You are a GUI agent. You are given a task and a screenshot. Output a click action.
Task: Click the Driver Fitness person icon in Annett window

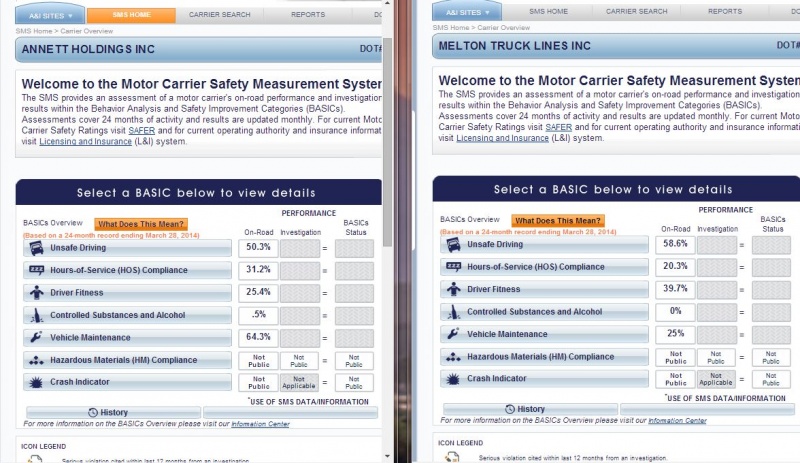point(36,293)
